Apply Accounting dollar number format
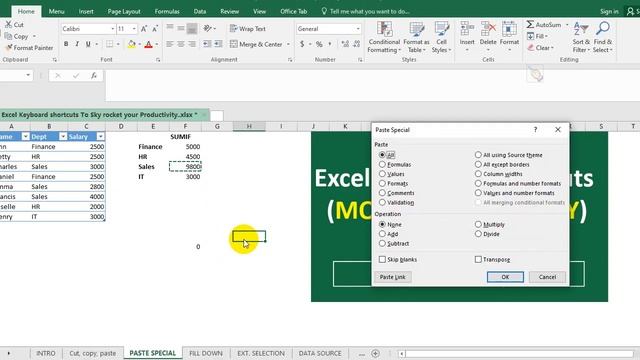The width and height of the screenshot is (640, 360). (x=302, y=44)
